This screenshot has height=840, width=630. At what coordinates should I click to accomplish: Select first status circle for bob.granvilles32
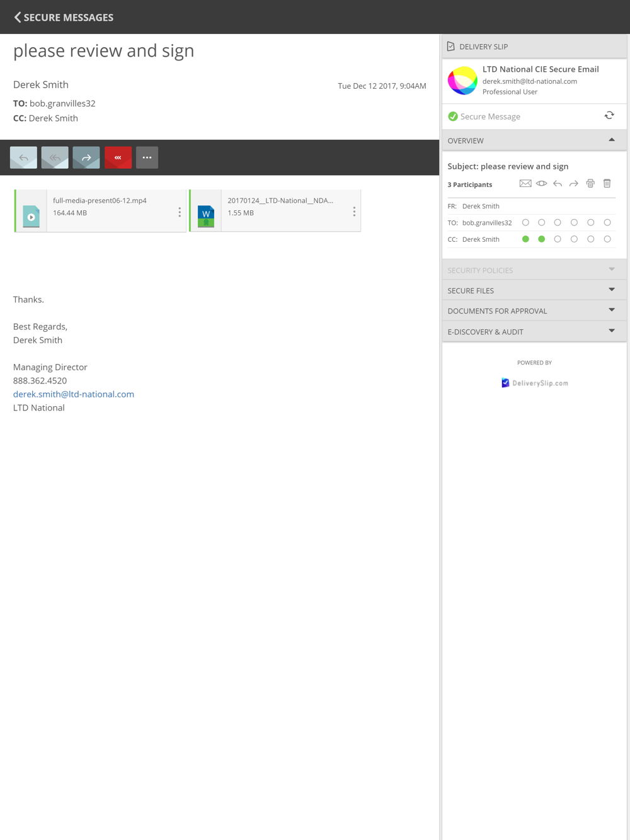click(525, 223)
